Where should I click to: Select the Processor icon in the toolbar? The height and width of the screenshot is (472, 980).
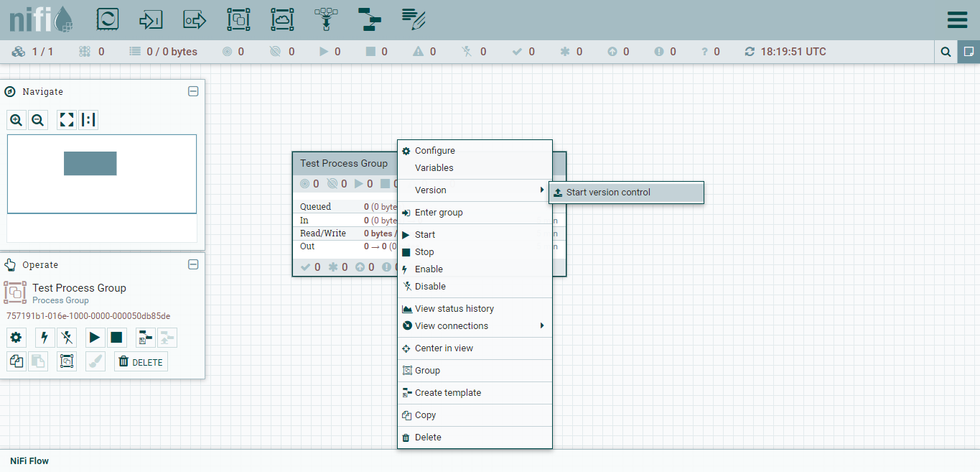(107, 19)
